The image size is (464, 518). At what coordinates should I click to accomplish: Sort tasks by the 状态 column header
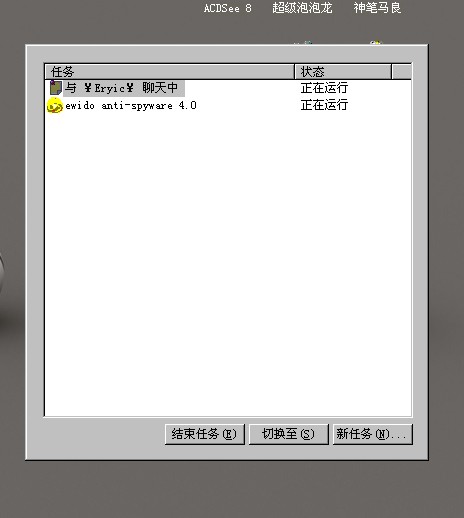pyautogui.click(x=343, y=72)
